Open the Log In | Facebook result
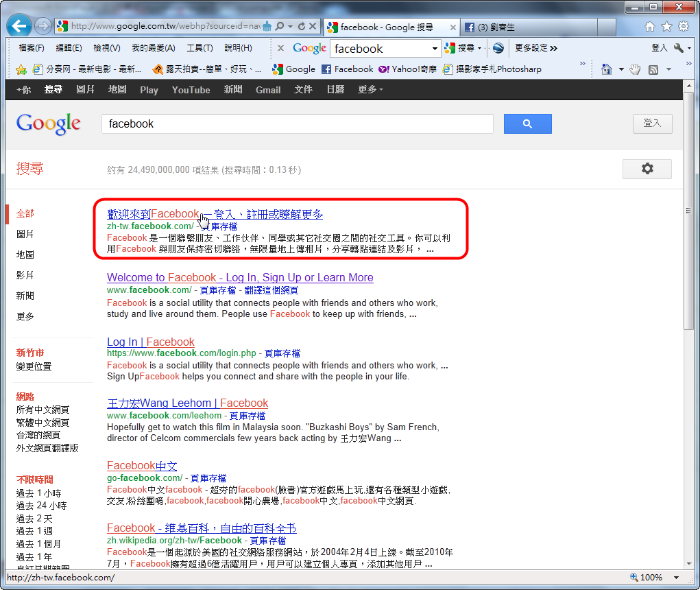 tap(151, 342)
